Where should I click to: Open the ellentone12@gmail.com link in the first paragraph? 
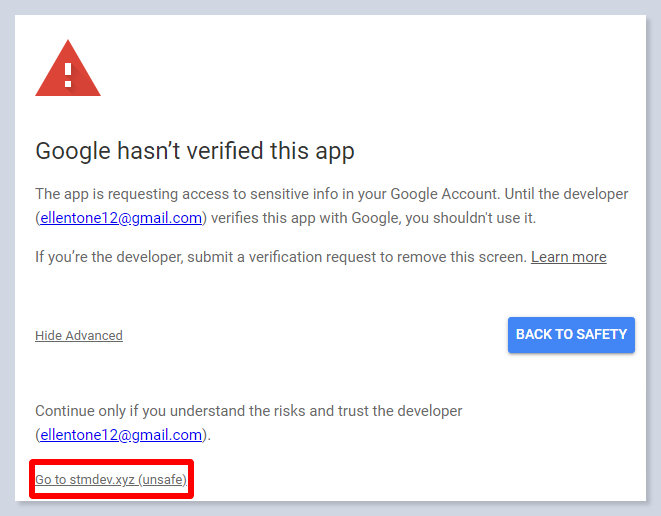click(x=121, y=217)
